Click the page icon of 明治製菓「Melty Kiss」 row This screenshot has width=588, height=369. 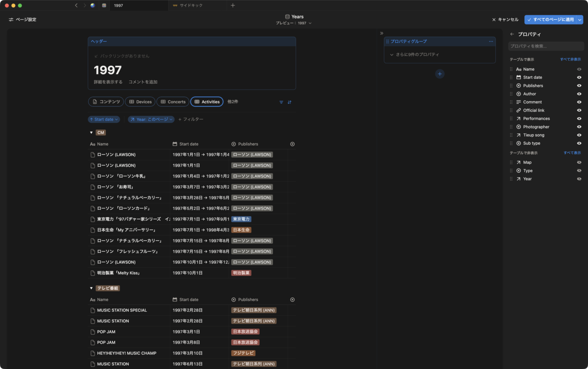[93, 273]
